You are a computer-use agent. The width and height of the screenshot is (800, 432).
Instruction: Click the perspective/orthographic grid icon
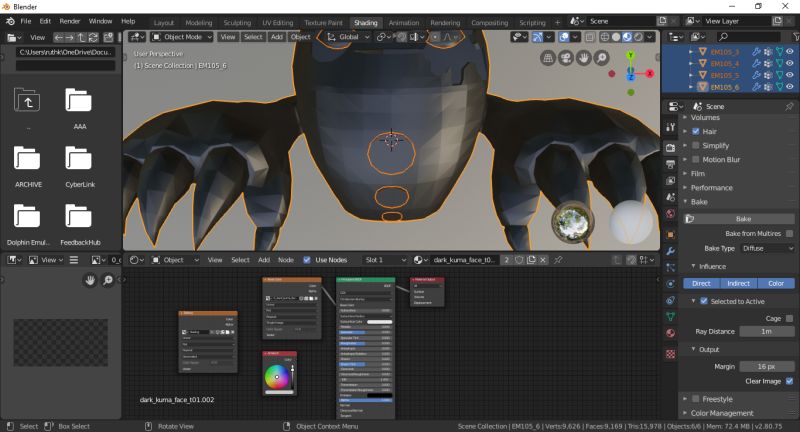pos(548,58)
